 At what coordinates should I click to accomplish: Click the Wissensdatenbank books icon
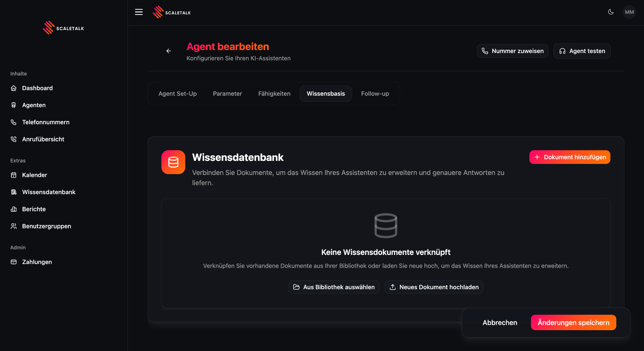tap(14, 192)
